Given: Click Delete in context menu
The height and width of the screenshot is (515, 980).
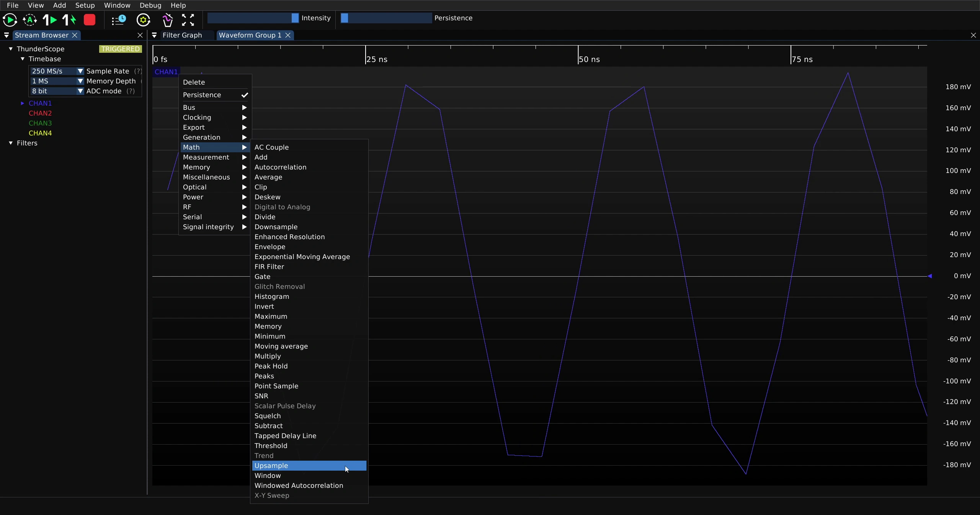Looking at the screenshot, I should [x=215, y=82].
